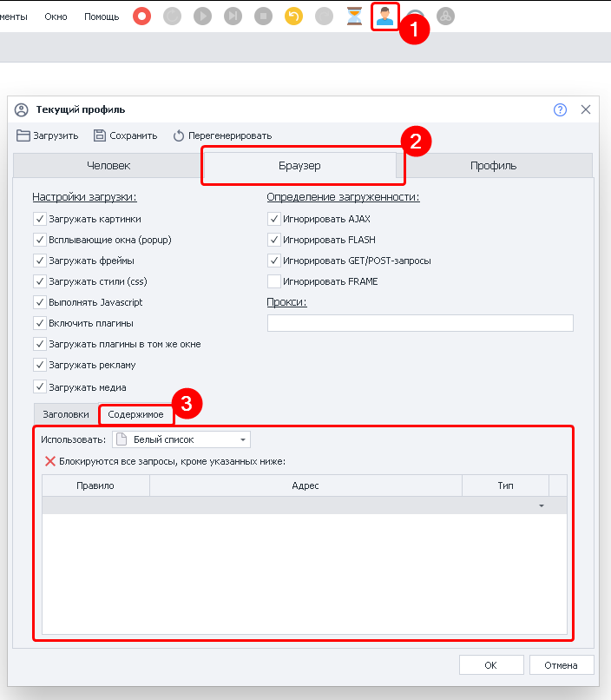Image resolution: width=611 pixels, height=700 pixels.
Task: Enable the Игнорировать FRAME checkbox
Action: 274,281
